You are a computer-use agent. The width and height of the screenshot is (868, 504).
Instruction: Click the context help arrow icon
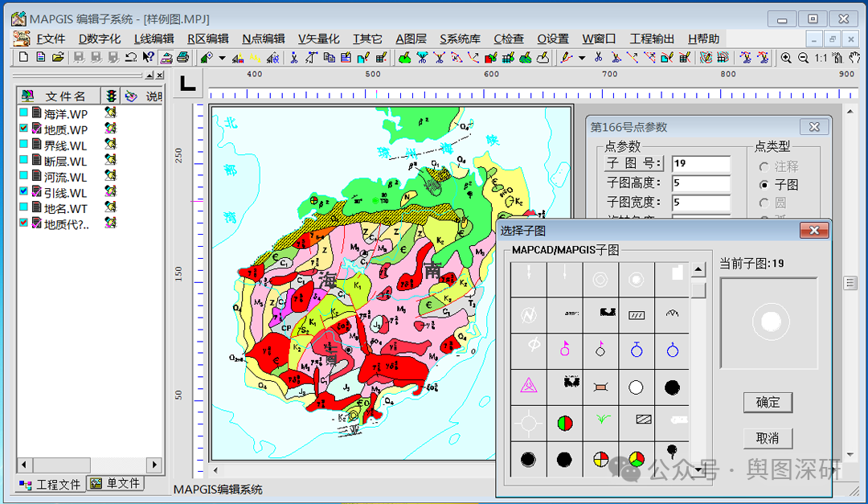click(148, 57)
